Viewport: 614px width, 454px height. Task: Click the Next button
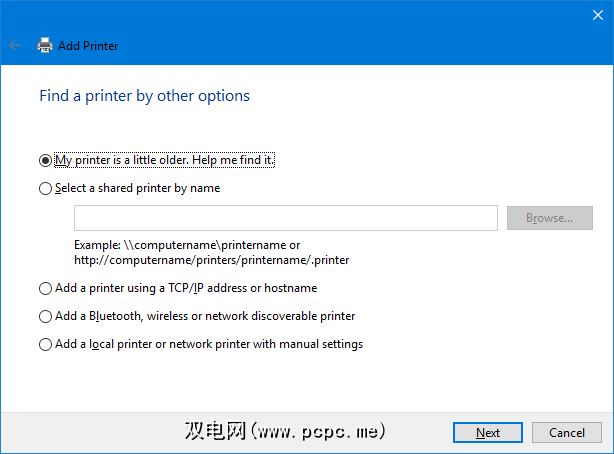click(488, 433)
